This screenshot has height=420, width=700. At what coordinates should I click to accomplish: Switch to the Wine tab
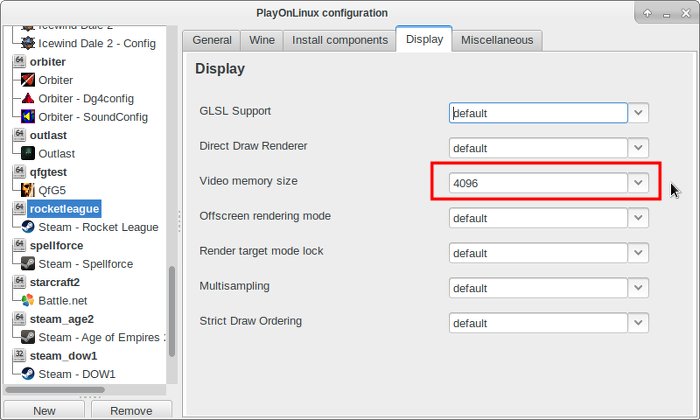(262, 40)
